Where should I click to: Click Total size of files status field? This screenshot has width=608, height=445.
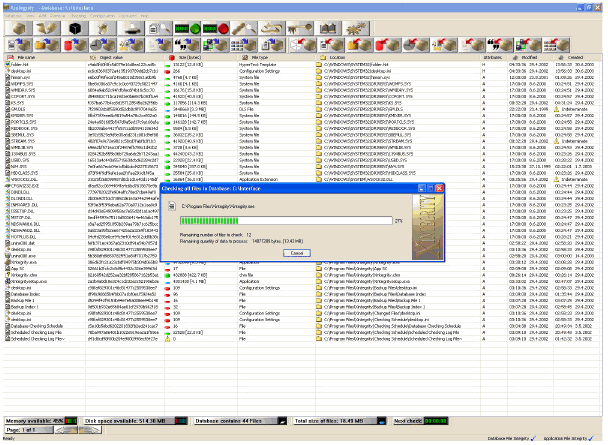pyautogui.click(x=340, y=421)
